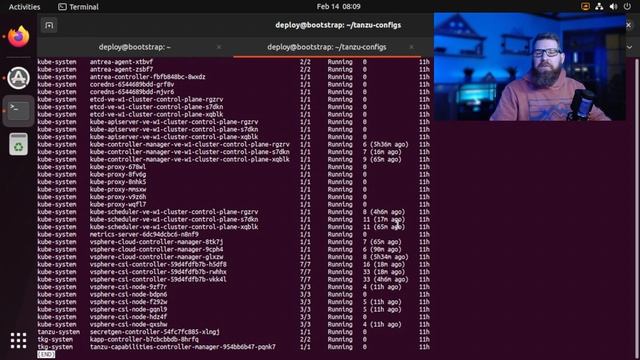This screenshot has width=640, height=360.
Task: Close the ~/tanzu-configs tab
Action: 411,47
